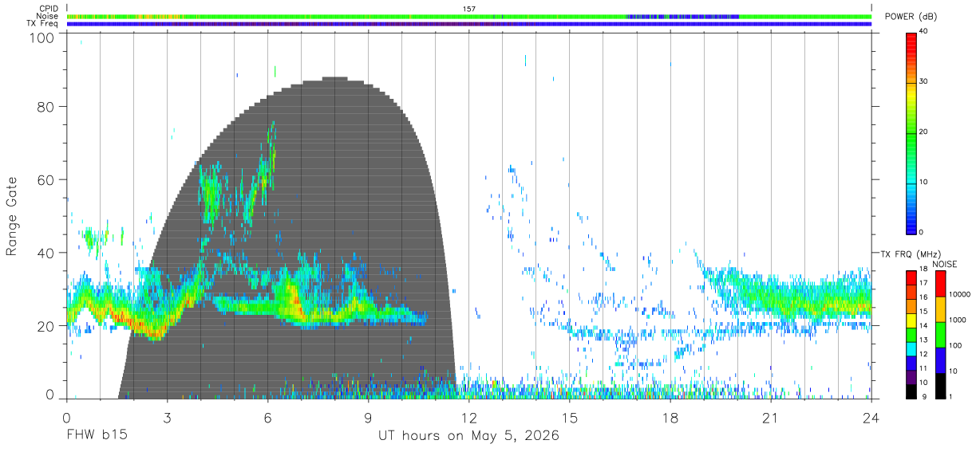Click the UT hours on May 5, 2026 title

coord(468,436)
